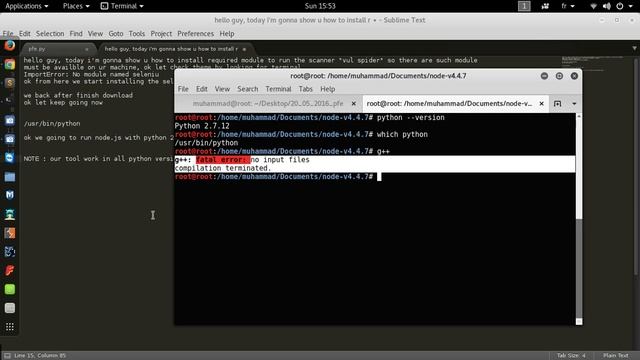Click 'Line 15, Column 85' status text
Viewport: 640px width, 360px height.
40,356
